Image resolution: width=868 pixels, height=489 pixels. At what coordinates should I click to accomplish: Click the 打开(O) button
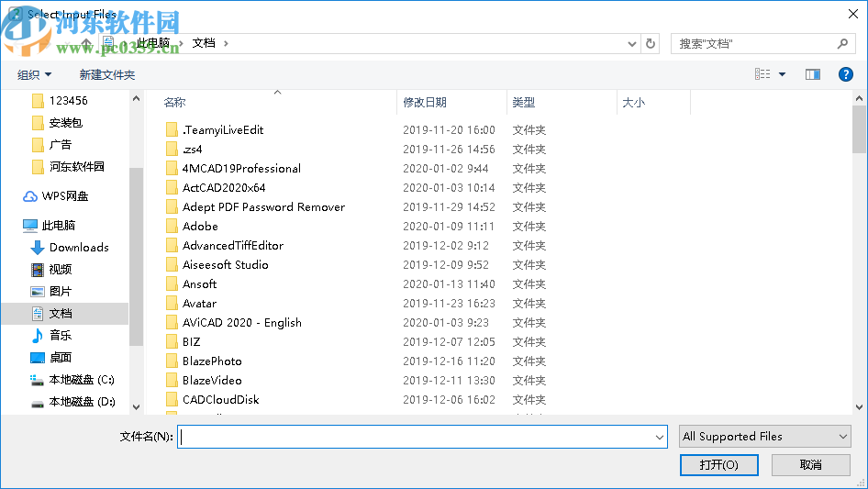pos(719,464)
